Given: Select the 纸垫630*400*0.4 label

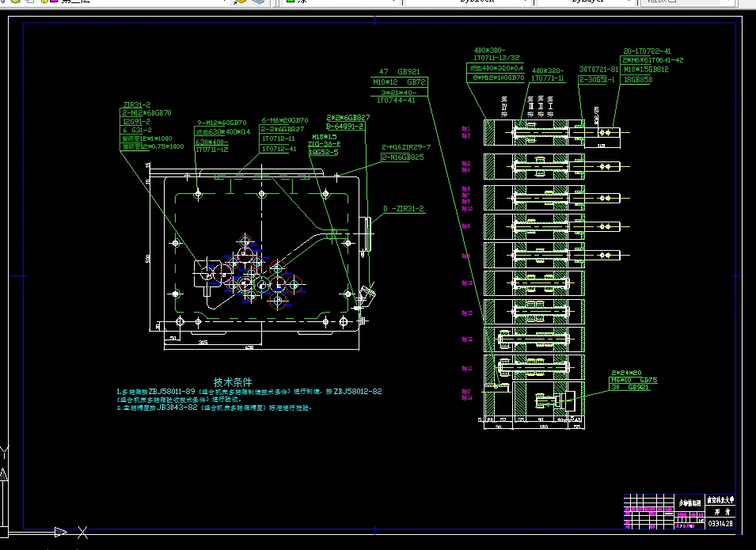Looking at the screenshot, I should 222,131.
